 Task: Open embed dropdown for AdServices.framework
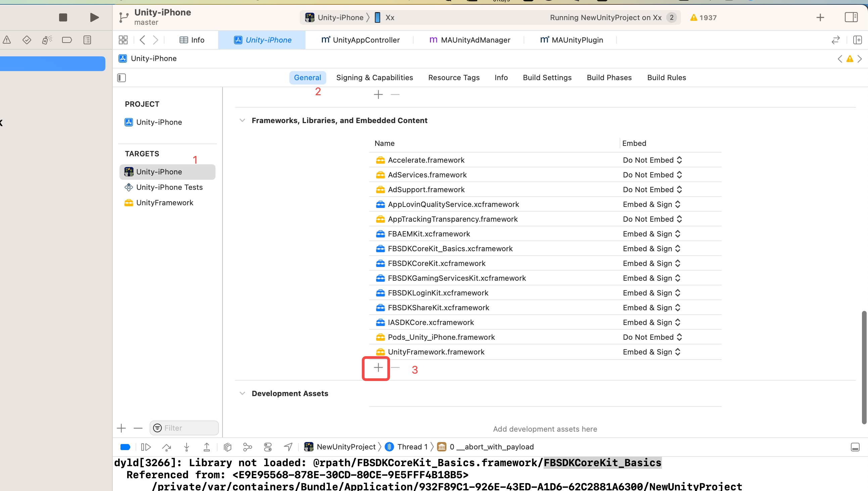653,175
